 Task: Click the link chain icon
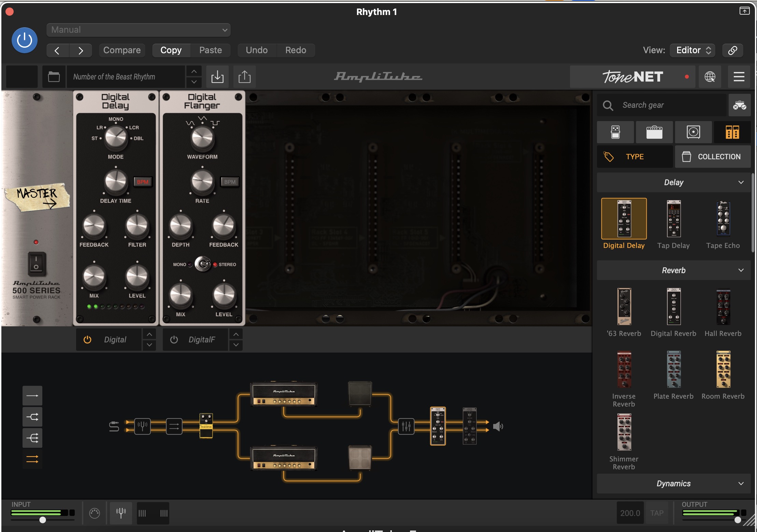(733, 50)
